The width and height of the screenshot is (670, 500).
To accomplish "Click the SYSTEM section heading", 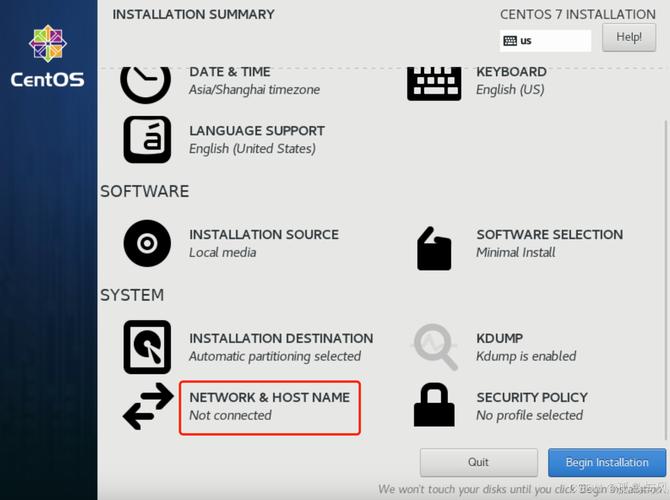I will click(x=132, y=295).
